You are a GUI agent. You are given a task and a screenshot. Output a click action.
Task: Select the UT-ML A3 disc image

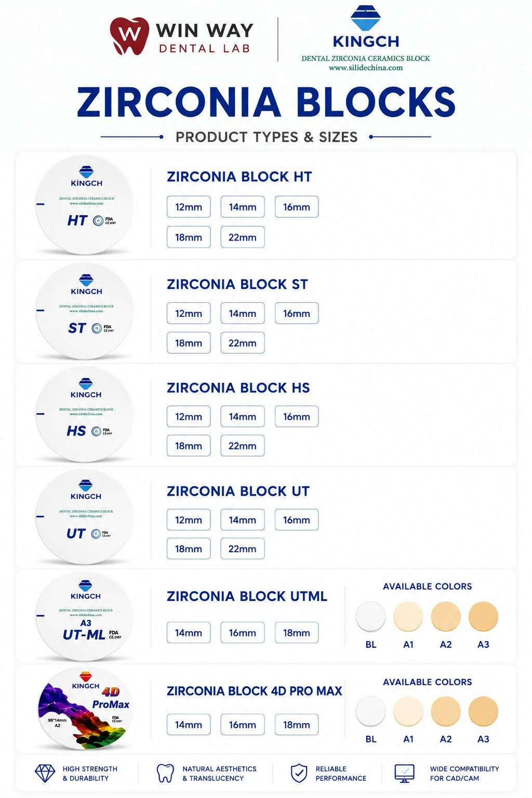pos(85,616)
